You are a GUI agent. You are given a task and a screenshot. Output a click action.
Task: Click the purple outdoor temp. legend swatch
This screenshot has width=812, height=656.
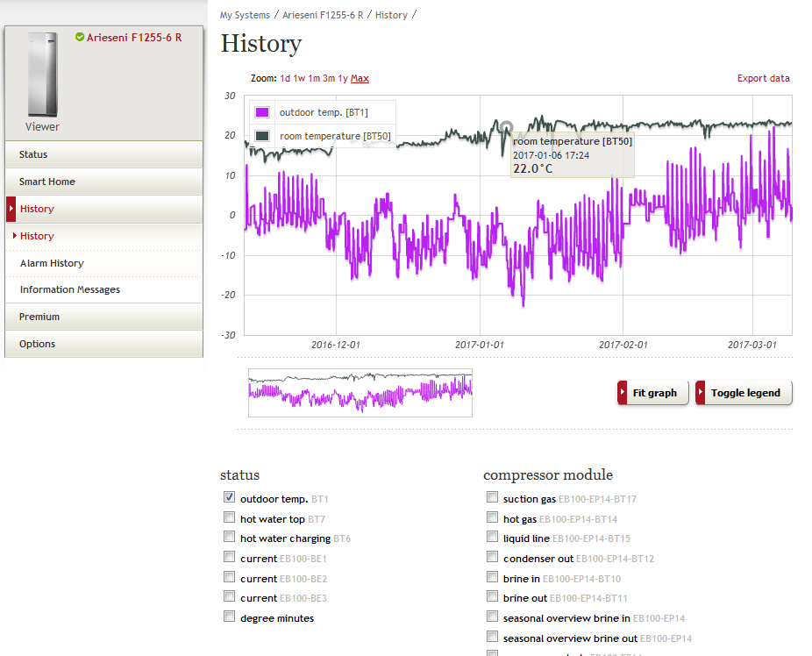[x=261, y=112]
